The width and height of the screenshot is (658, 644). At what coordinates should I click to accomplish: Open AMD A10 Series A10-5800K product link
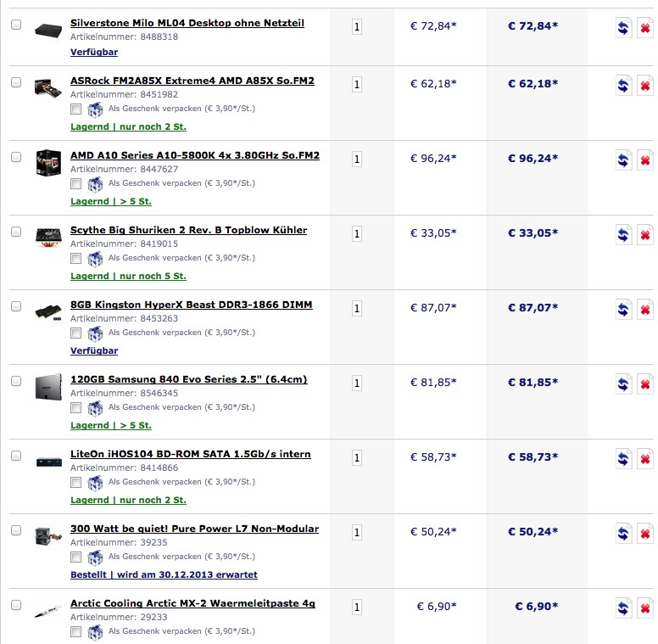pyautogui.click(x=195, y=155)
